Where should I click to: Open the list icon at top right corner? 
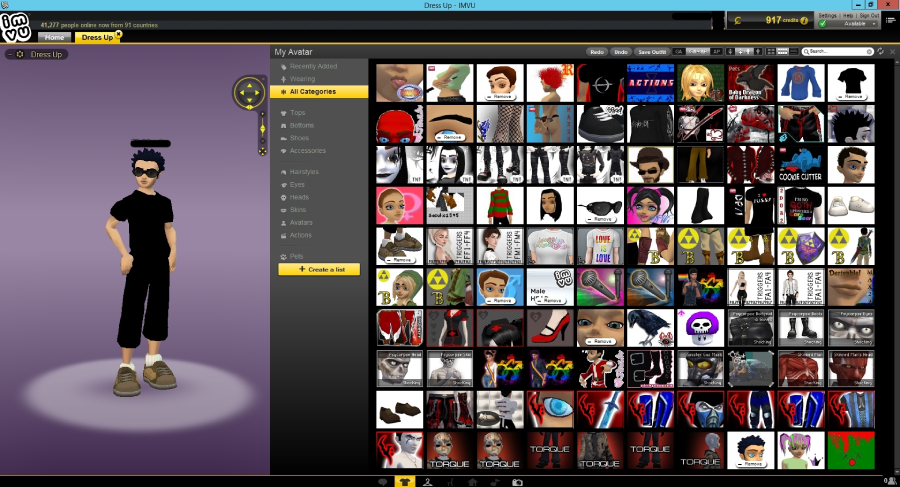891,20
